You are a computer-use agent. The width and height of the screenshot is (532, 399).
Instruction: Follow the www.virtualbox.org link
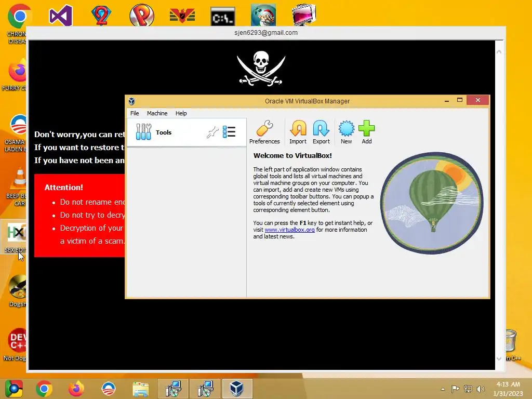(x=289, y=230)
